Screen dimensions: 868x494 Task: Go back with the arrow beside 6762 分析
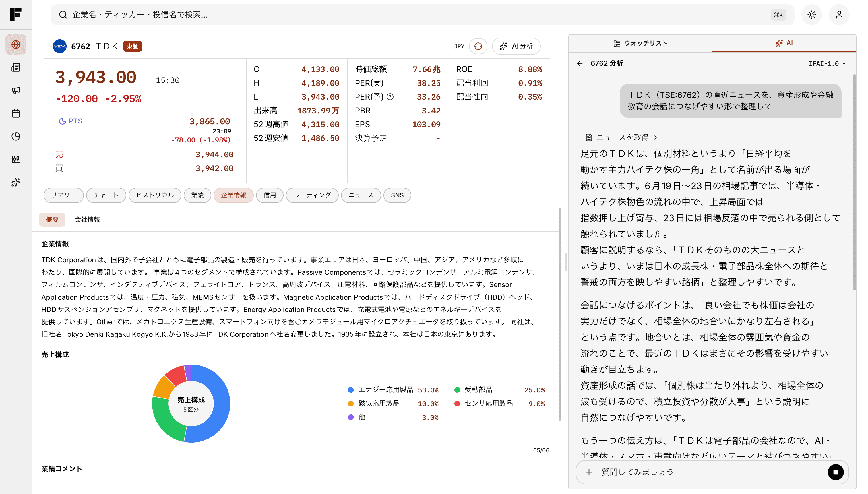[580, 63]
